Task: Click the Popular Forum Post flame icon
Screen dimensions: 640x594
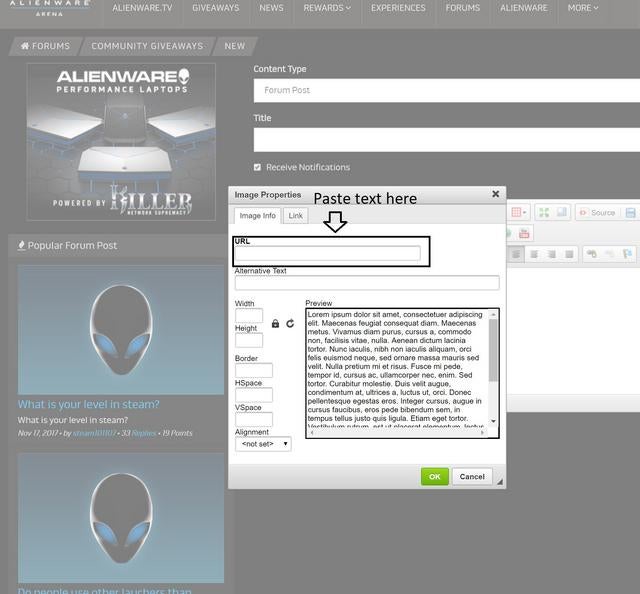Action: point(21,245)
